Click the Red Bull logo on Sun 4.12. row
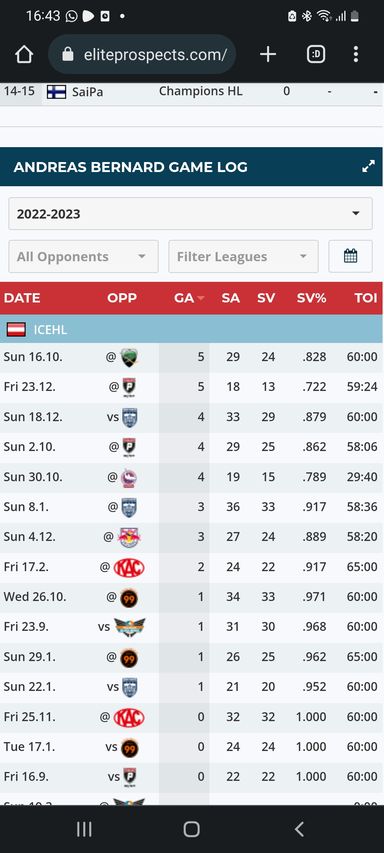384x853 pixels. (x=129, y=537)
